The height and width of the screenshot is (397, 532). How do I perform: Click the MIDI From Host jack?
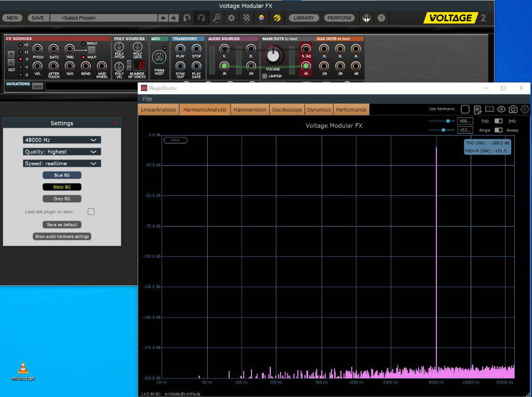click(x=159, y=57)
